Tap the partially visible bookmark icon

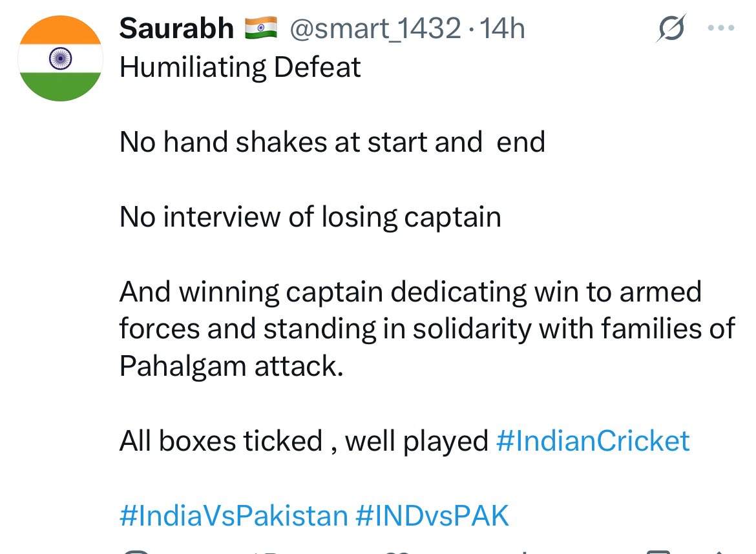(658, 551)
